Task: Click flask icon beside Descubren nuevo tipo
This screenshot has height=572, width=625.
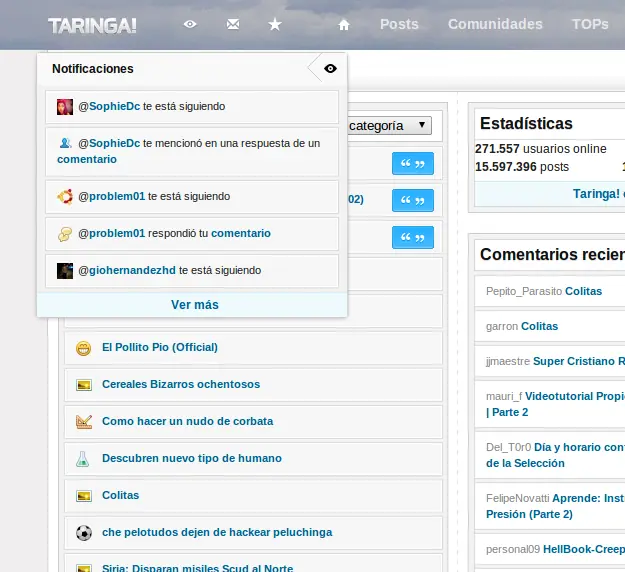Action: coord(83,459)
